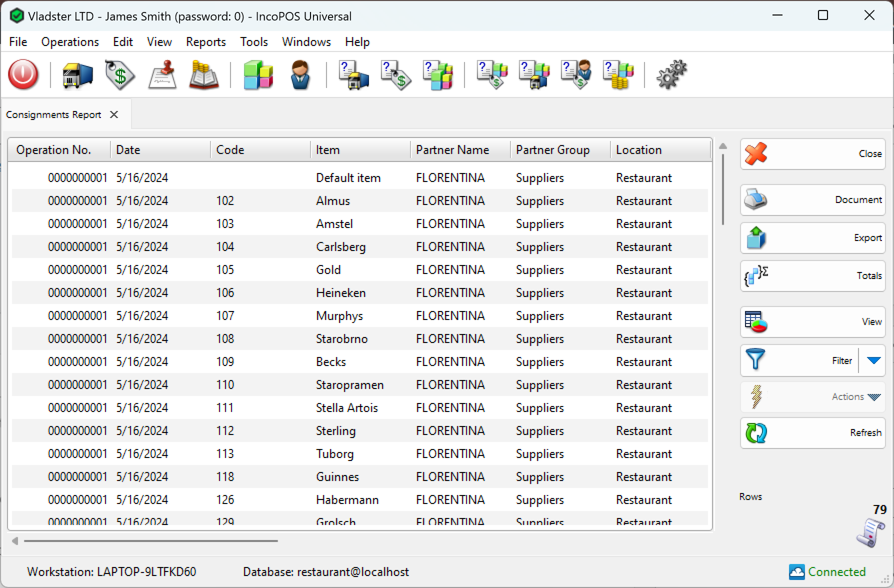The width and height of the screenshot is (894, 588).
Task: Open the Help menu
Action: pyautogui.click(x=357, y=42)
